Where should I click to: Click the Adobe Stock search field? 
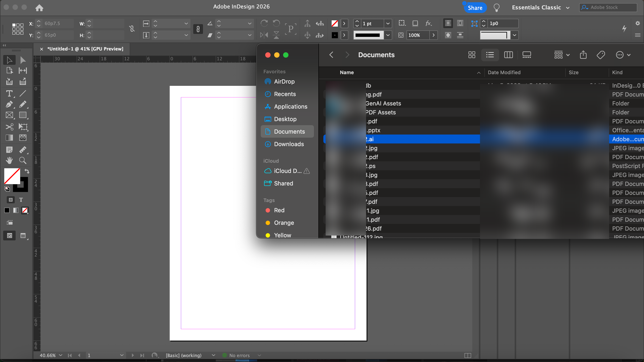pos(610,8)
